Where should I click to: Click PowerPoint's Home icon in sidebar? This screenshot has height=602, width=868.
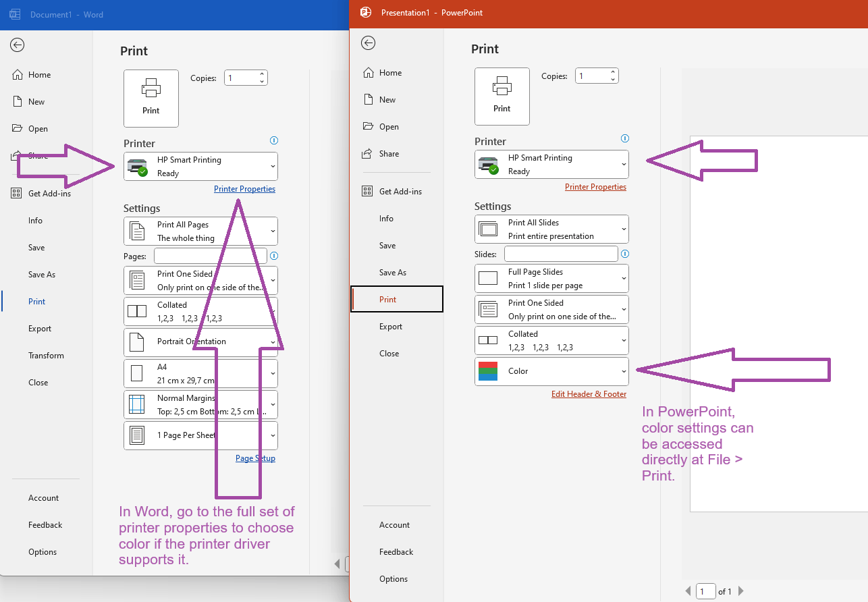click(369, 73)
